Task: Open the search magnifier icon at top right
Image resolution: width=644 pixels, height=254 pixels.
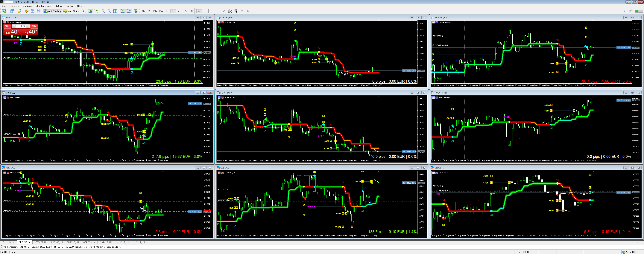Action: (625, 11)
